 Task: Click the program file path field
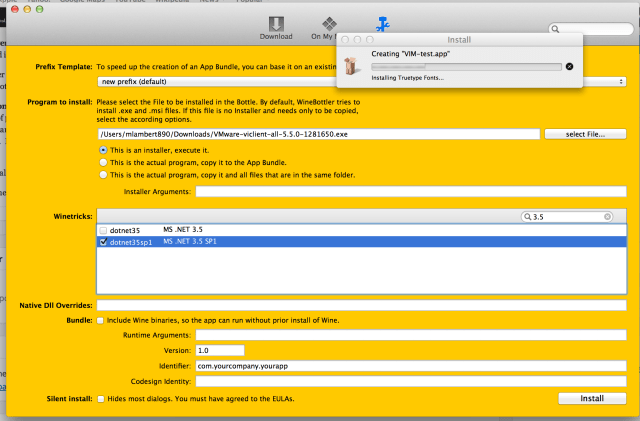(319, 134)
